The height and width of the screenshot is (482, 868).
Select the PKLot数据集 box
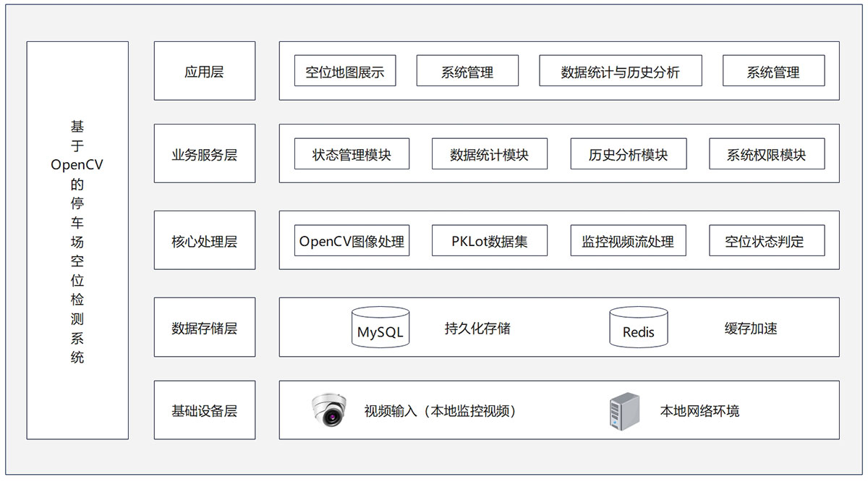[x=489, y=240]
